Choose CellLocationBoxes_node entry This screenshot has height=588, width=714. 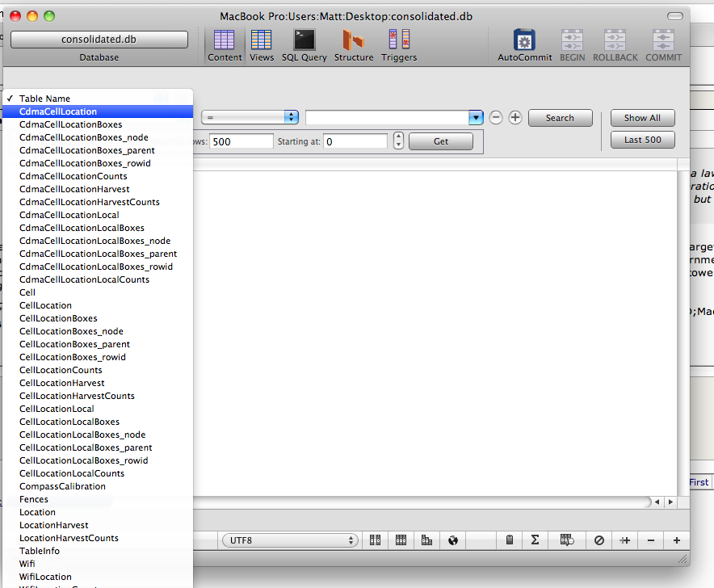click(98, 331)
